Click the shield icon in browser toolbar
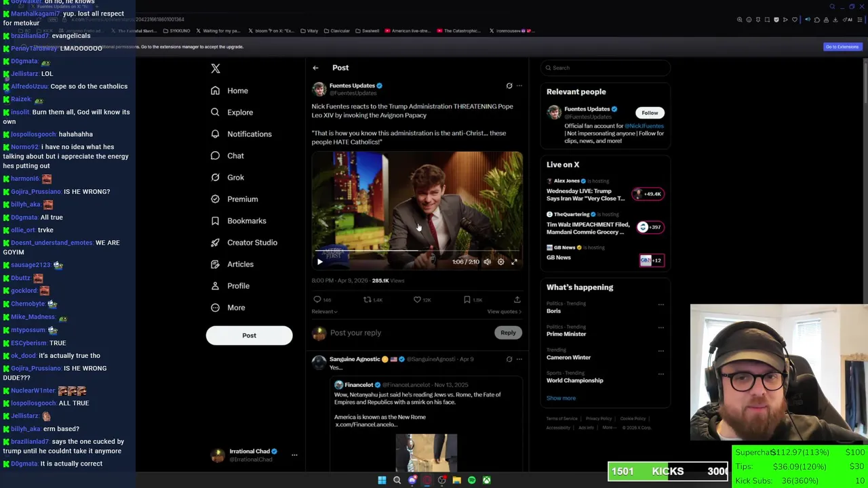The height and width of the screenshot is (488, 868). pyautogui.click(x=776, y=20)
